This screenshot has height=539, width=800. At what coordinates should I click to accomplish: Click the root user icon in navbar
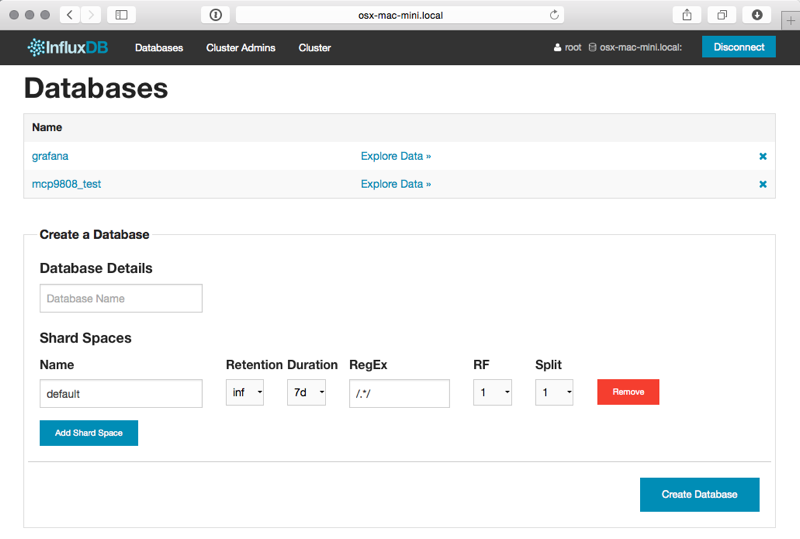557,47
